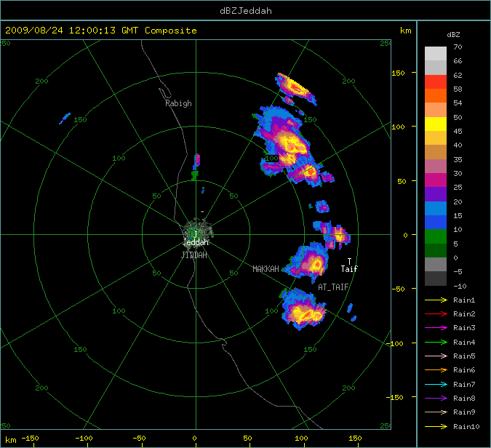Select the cyan Rain7 arrow marker
The height and width of the screenshot is (448, 491).
tap(436, 384)
